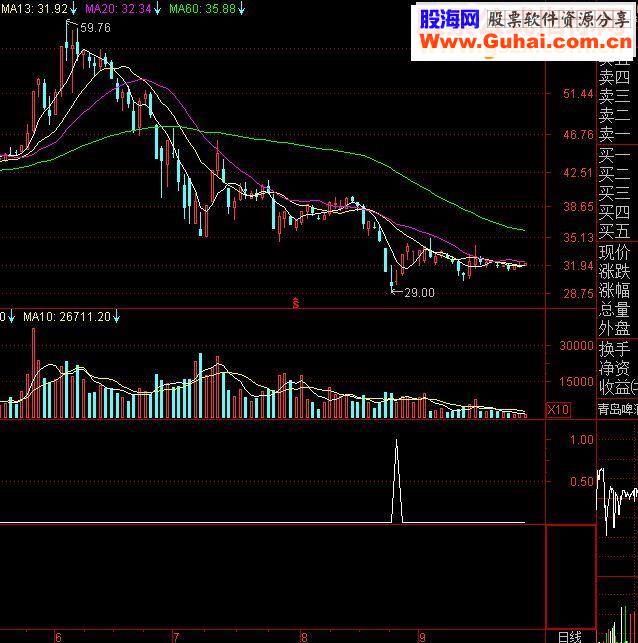Click the 收益 earnings label

point(614,387)
